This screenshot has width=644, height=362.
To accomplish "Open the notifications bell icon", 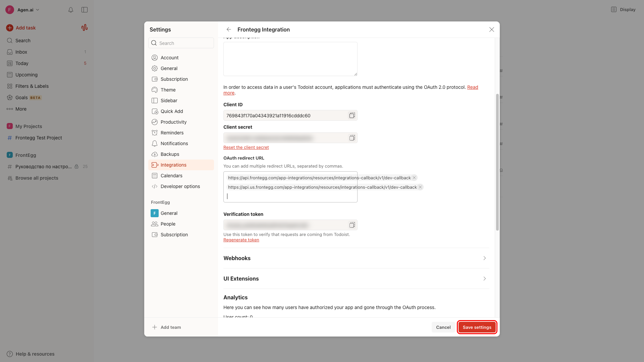I will [71, 10].
